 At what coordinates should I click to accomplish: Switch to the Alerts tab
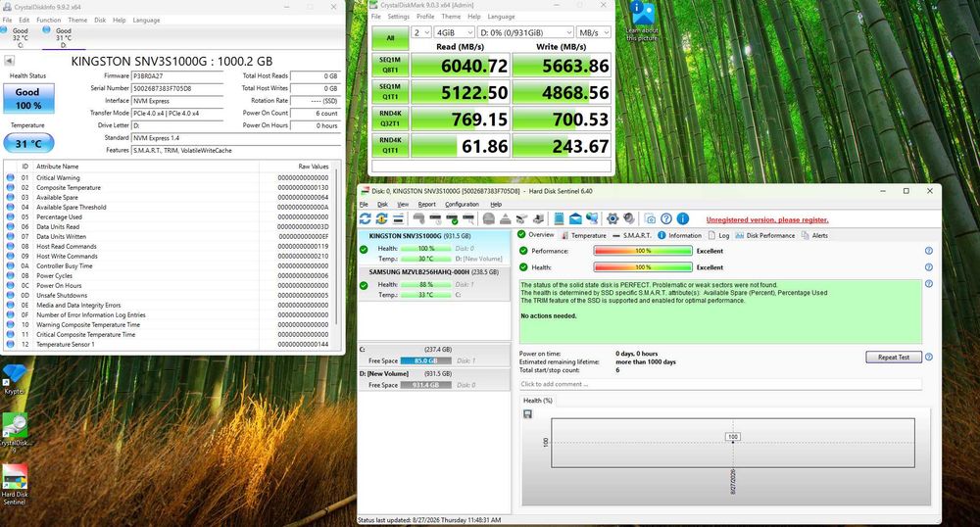[815, 235]
